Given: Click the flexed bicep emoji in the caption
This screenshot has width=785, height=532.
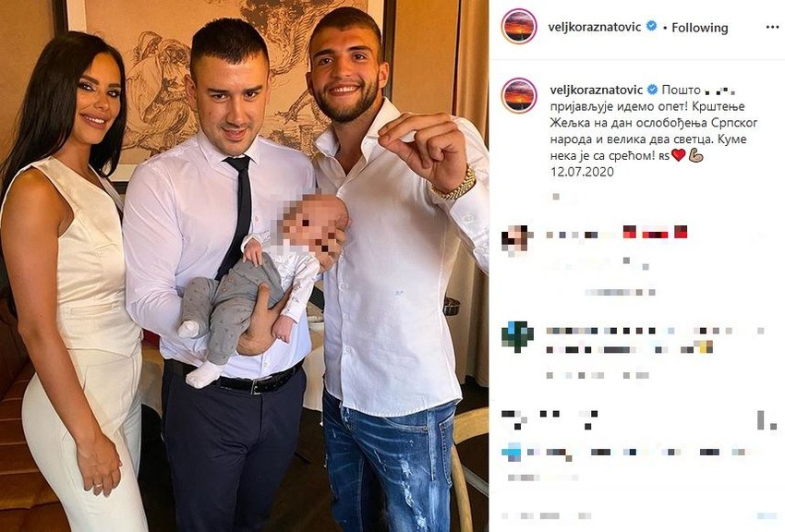Looking at the screenshot, I should (696, 156).
